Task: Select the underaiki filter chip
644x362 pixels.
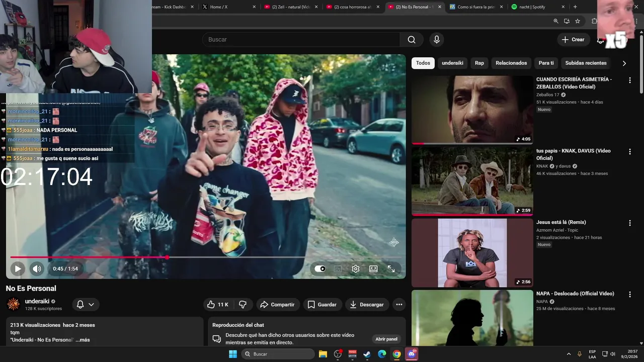Action: pos(452,63)
